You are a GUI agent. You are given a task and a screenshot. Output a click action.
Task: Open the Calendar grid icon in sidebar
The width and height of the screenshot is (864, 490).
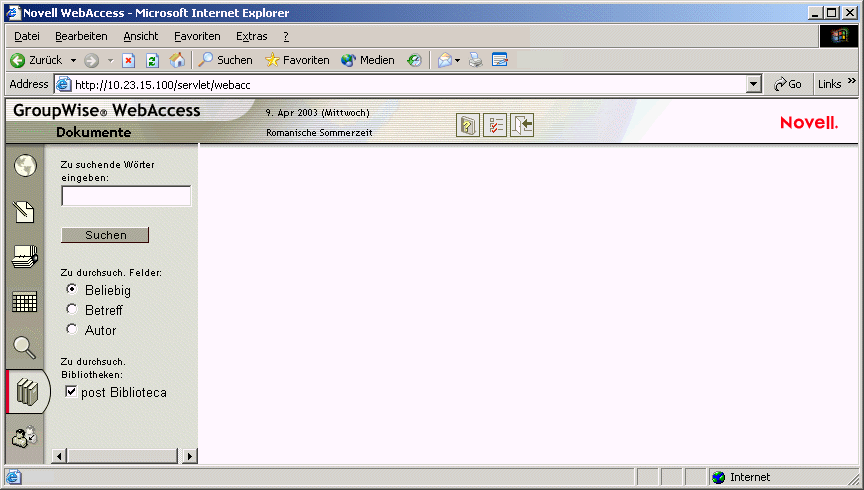[25, 302]
